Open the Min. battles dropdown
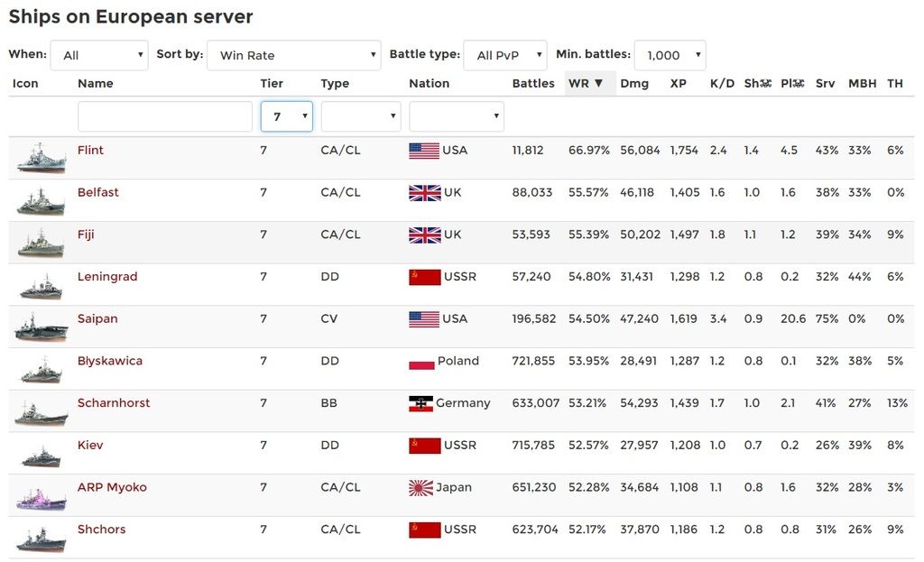The width and height of the screenshot is (924, 562). tap(670, 55)
